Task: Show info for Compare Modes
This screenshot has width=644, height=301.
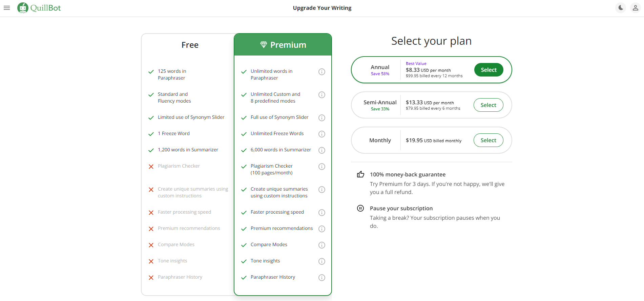Action: (x=322, y=245)
